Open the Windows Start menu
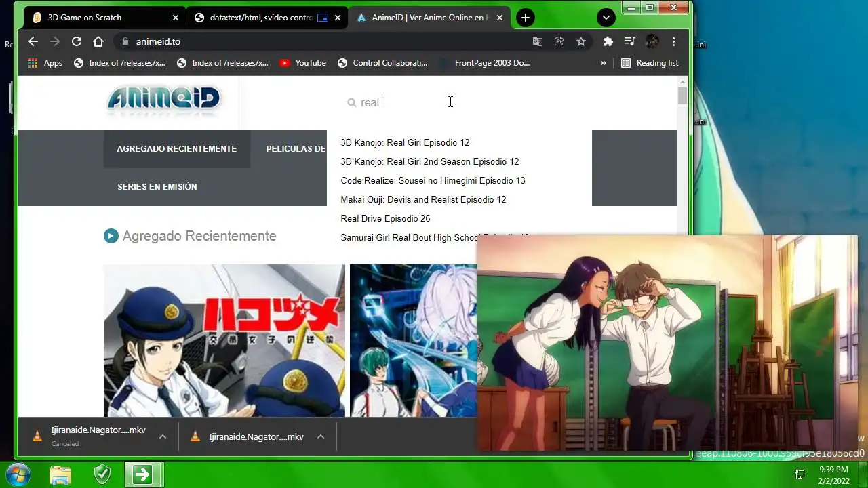868x488 pixels. [x=18, y=474]
